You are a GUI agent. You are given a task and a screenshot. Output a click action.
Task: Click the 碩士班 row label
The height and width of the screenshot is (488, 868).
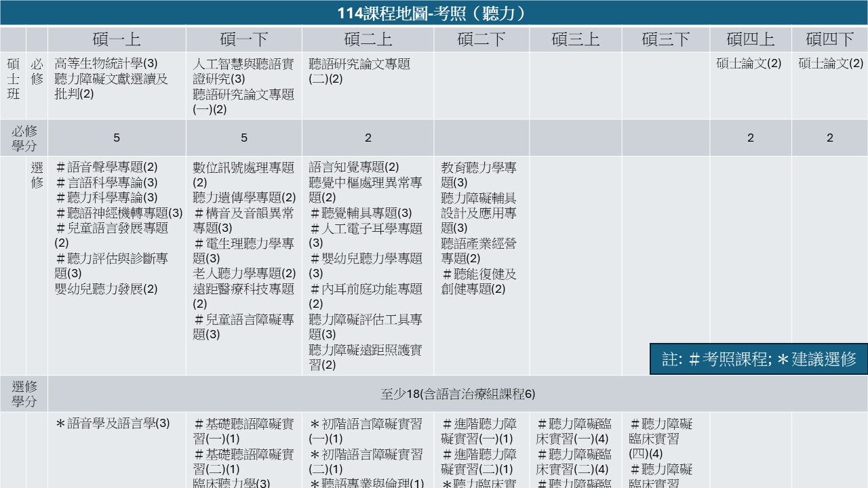coord(14,79)
